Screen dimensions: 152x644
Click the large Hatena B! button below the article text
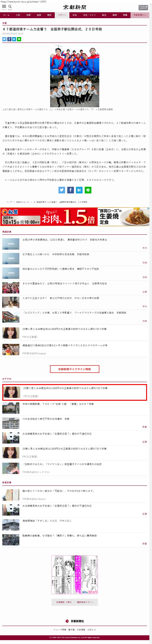click(x=79, y=190)
